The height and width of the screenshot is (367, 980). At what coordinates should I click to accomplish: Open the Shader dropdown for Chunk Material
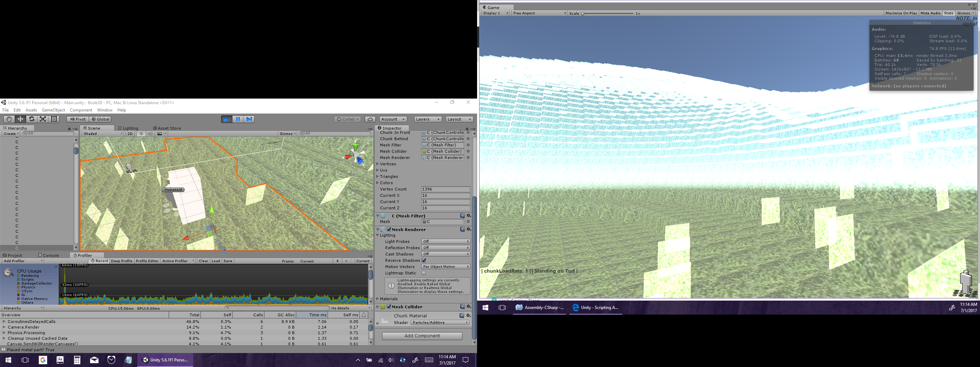(x=440, y=323)
